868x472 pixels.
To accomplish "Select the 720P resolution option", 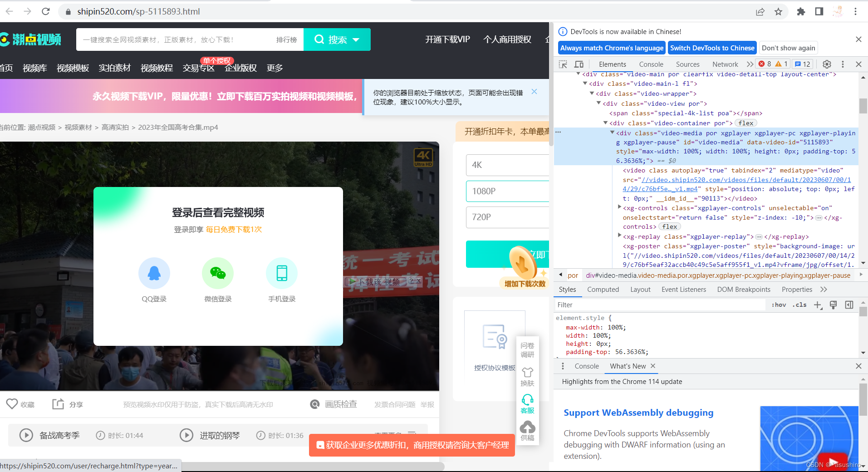I will [x=507, y=217].
